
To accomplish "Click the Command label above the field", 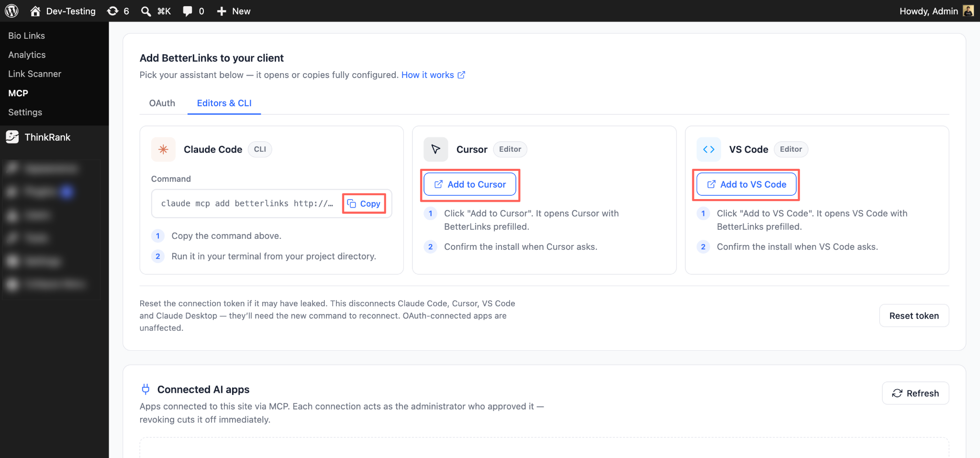I will [171, 179].
